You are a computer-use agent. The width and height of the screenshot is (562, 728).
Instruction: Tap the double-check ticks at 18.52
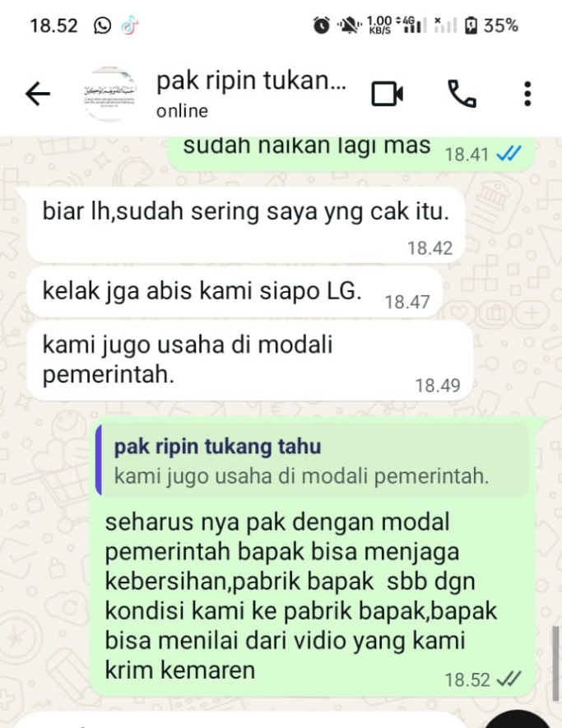click(509, 679)
